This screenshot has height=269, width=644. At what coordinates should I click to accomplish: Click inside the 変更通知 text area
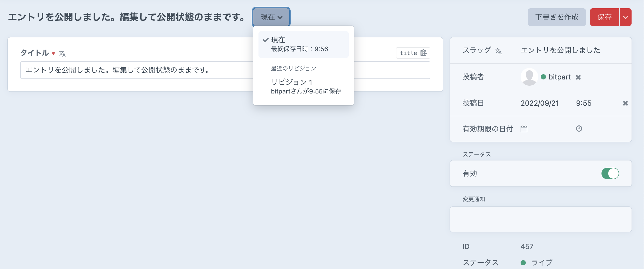[x=541, y=219]
